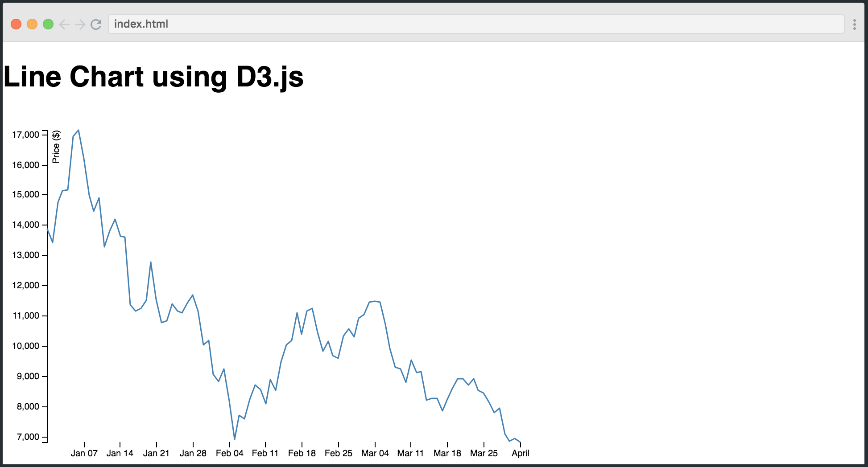Click the red close traffic light icon
The image size is (868, 467).
tap(16, 24)
